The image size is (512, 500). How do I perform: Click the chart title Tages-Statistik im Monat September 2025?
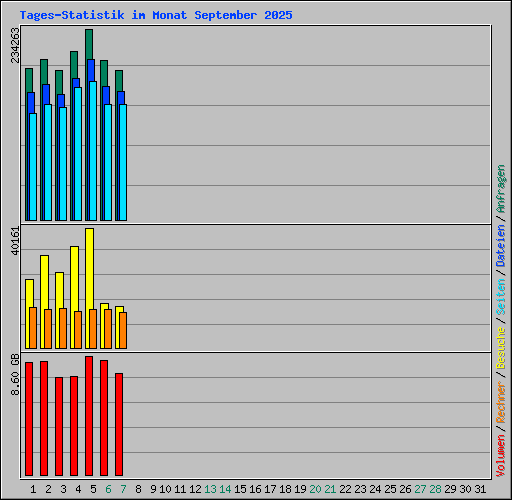tap(156, 15)
